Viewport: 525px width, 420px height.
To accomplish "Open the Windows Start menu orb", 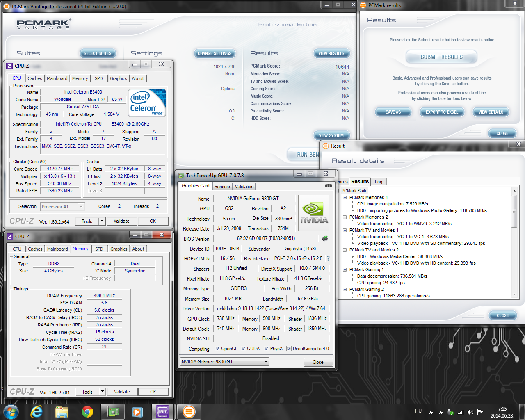I will pyautogui.click(x=10, y=412).
